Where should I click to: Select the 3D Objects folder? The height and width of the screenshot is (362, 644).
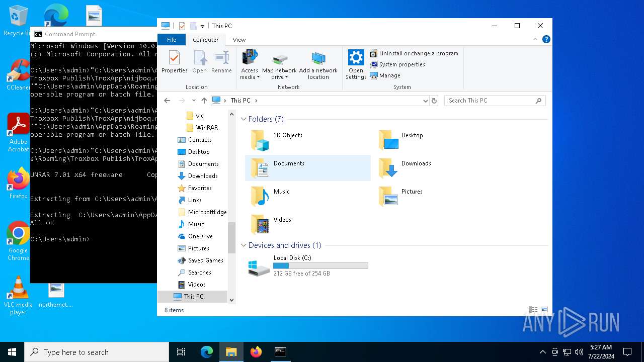tap(307, 140)
